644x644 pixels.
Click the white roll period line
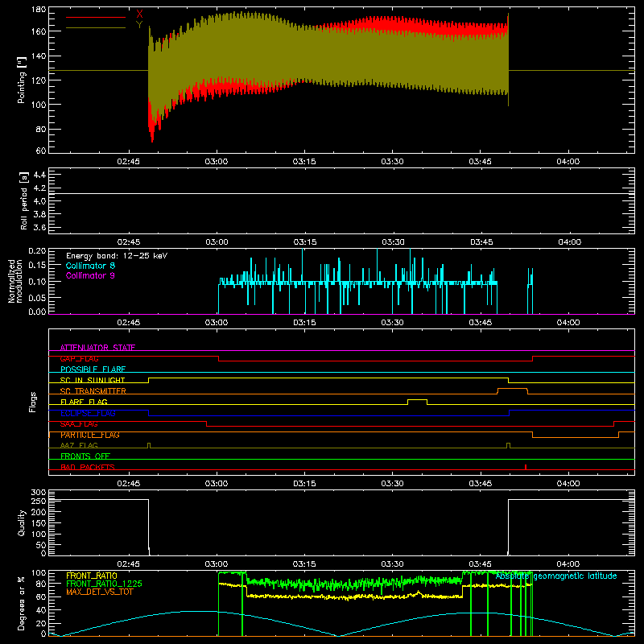click(341, 193)
